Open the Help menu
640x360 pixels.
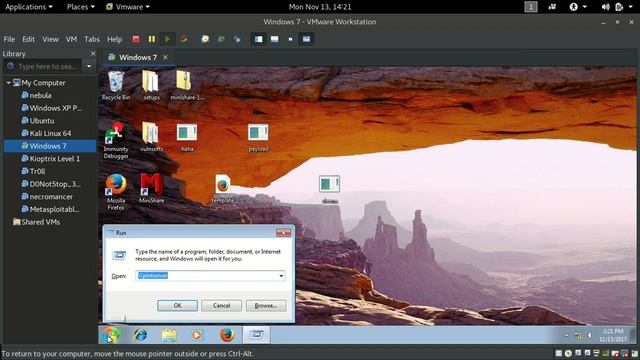pos(114,39)
